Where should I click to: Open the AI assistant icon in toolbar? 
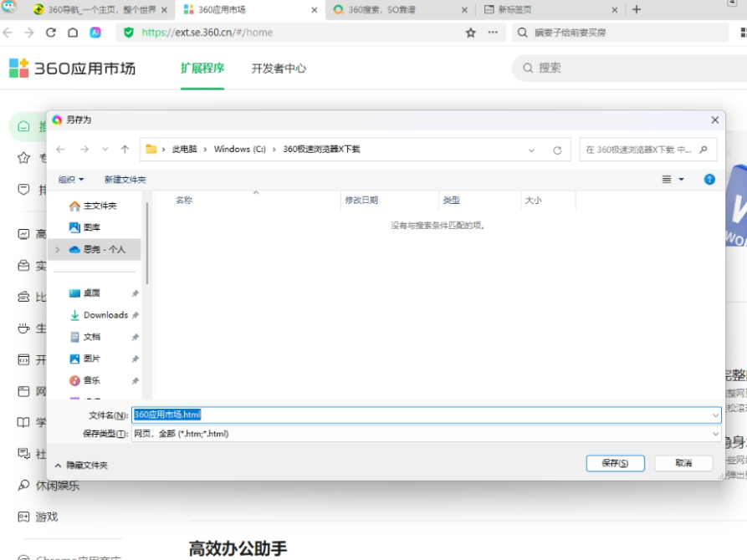pyautogui.click(x=95, y=33)
